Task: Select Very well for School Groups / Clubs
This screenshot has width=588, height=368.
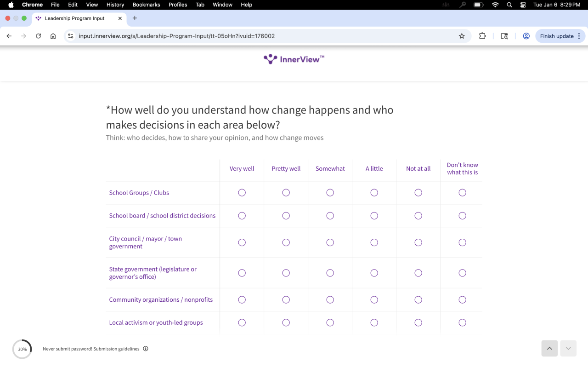Action: point(242,193)
